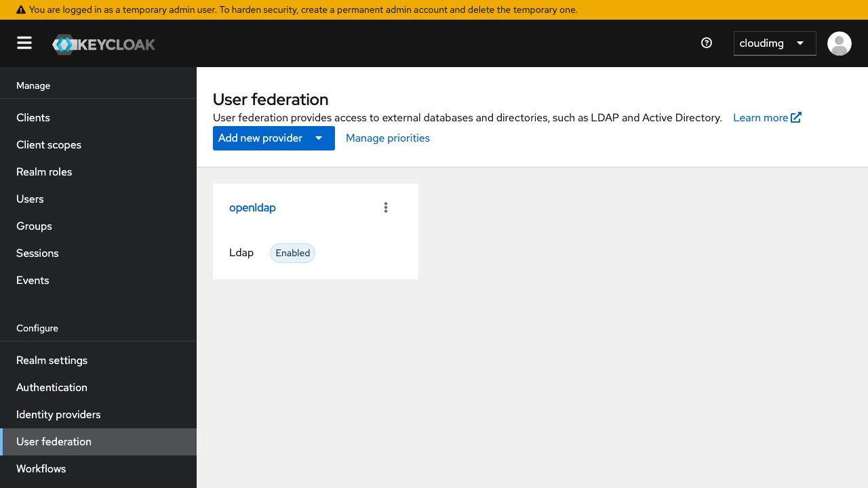
Task: Open Client scopes page
Action: pos(98,145)
